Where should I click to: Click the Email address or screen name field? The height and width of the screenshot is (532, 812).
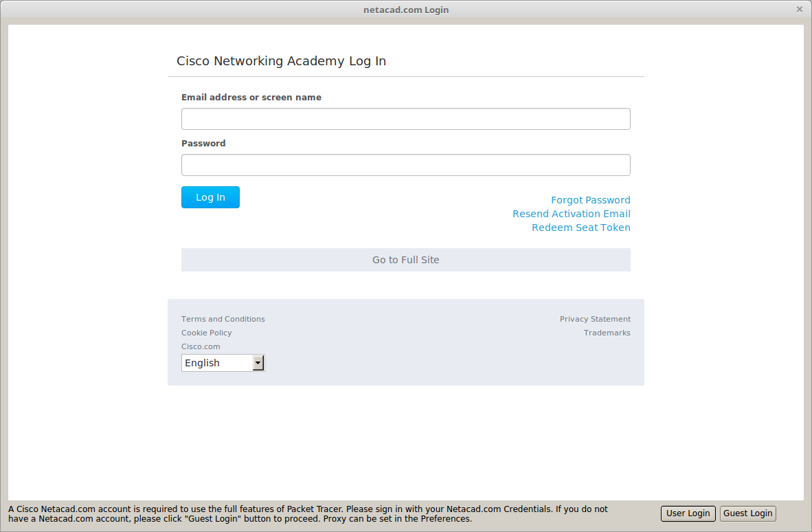[405, 119]
